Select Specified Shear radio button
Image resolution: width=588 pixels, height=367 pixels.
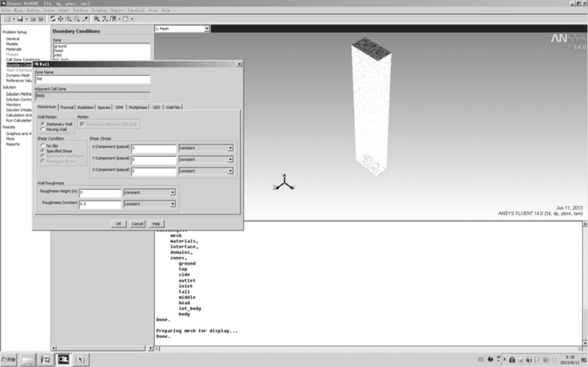[43, 151]
